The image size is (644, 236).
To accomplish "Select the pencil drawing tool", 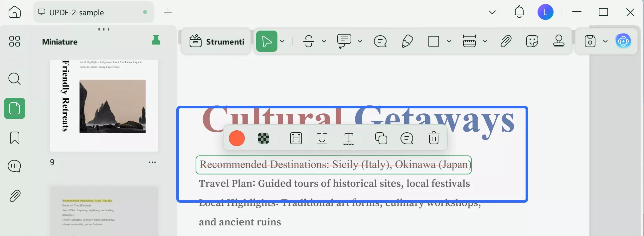I will tap(407, 41).
